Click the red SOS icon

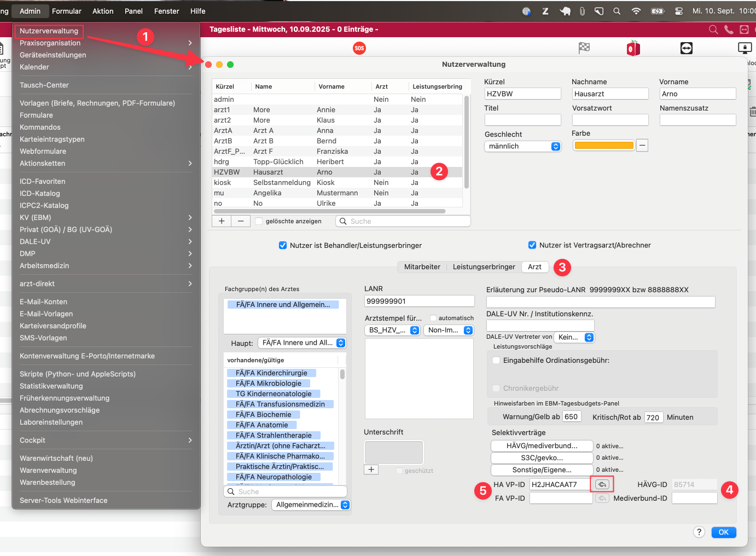tap(359, 48)
